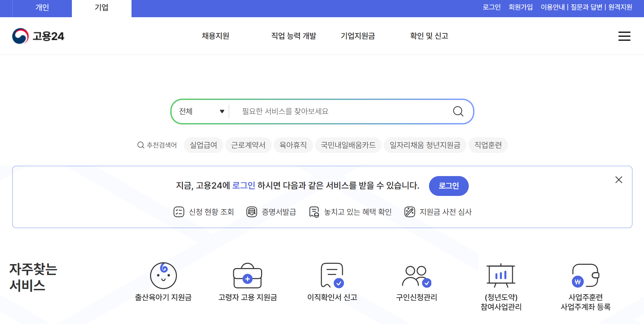Select the 실업급여 recommended search tag
The height and width of the screenshot is (324, 644).
coord(203,145)
